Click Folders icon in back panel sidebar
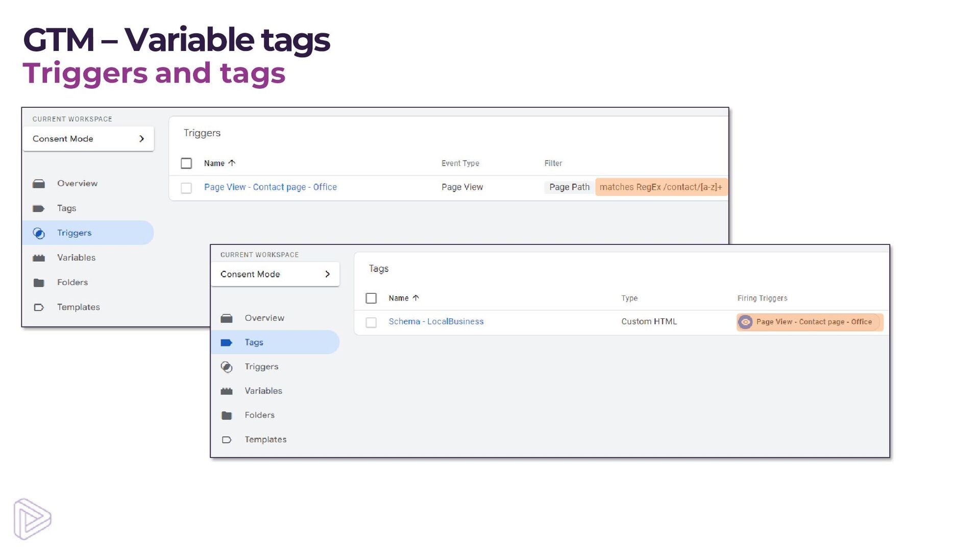This screenshot has width=980, height=551. pyautogui.click(x=39, y=283)
